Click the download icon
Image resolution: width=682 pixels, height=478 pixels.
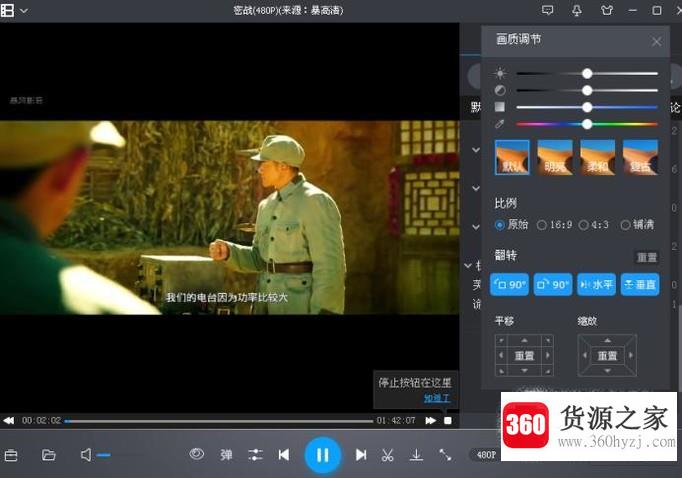416,455
